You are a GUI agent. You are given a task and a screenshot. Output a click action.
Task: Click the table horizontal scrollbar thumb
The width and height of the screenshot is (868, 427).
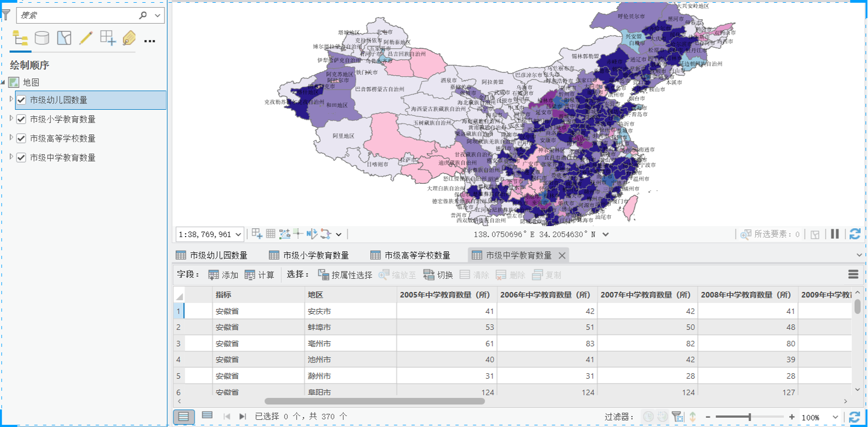(x=375, y=401)
